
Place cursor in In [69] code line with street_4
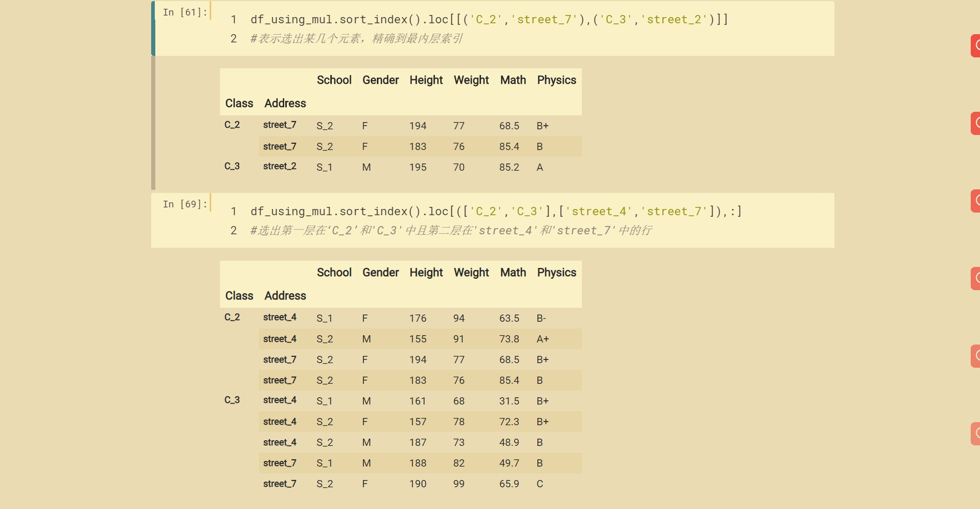(x=496, y=212)
